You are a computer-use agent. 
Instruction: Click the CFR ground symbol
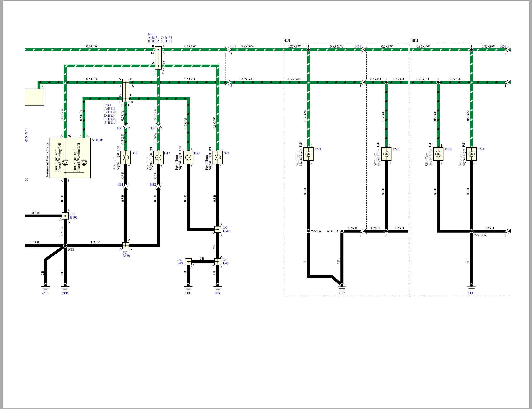[x=65, y=287]
